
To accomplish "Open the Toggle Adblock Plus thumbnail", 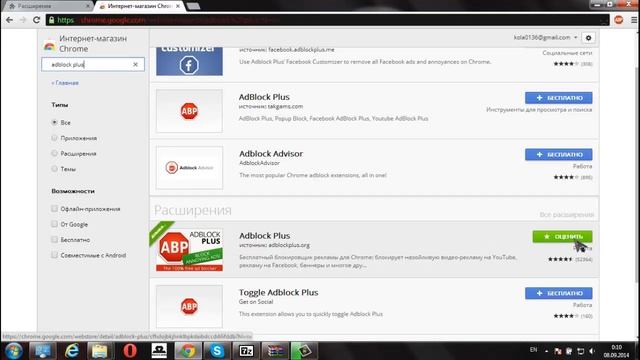I will coord(189,307).
